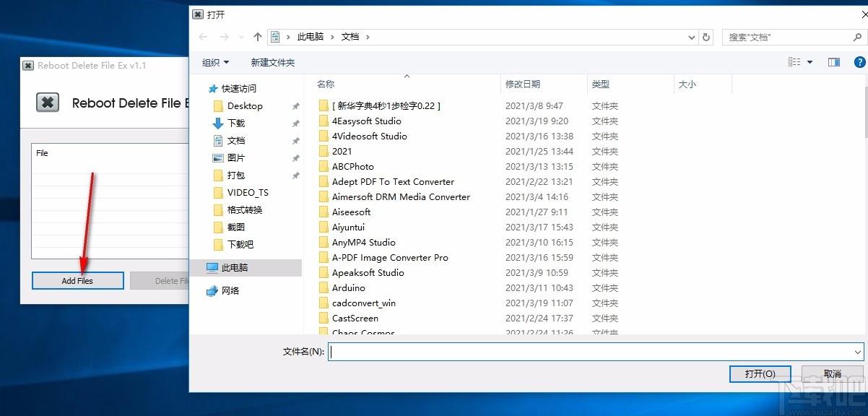The width and height of the screenshot is (868, 416).
Task: Create a folder with 新建文件夹
Action: [273, 62]
